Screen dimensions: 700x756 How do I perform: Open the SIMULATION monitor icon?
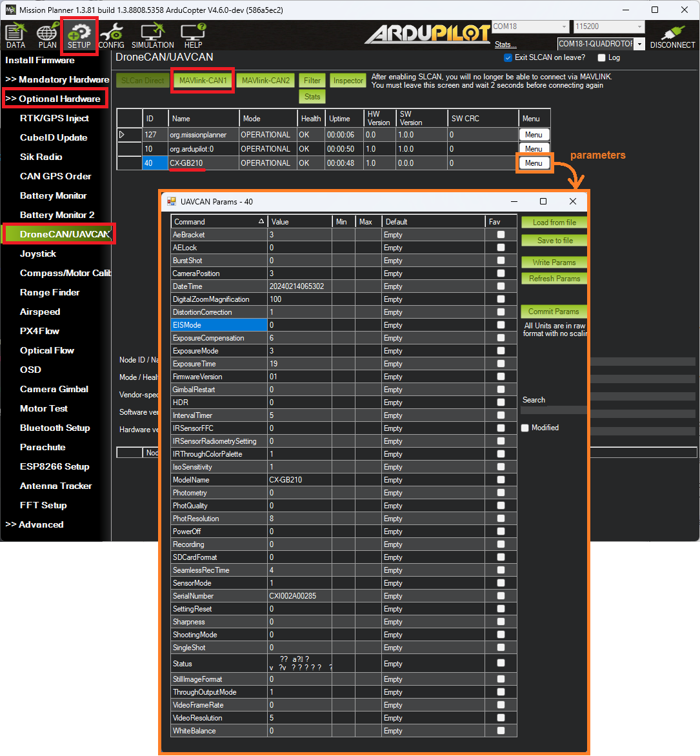click(x=152, y=33)
